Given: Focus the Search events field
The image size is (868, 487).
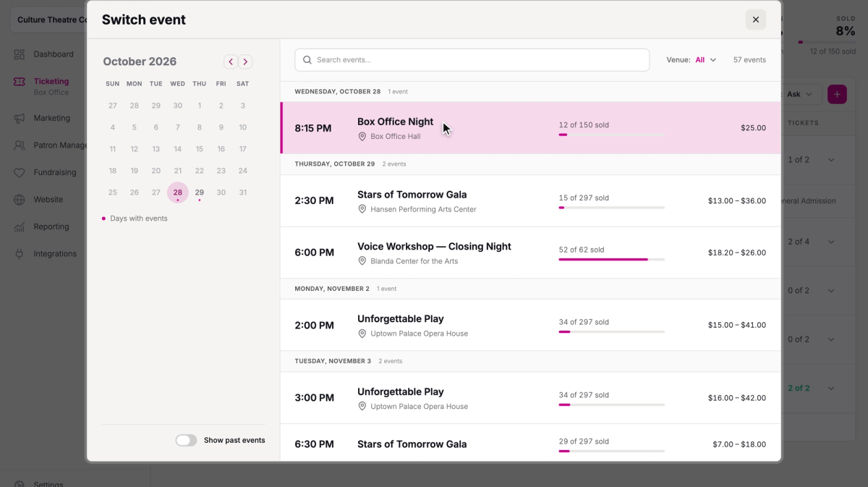Looking at the screenshot, I should [472, 60].
